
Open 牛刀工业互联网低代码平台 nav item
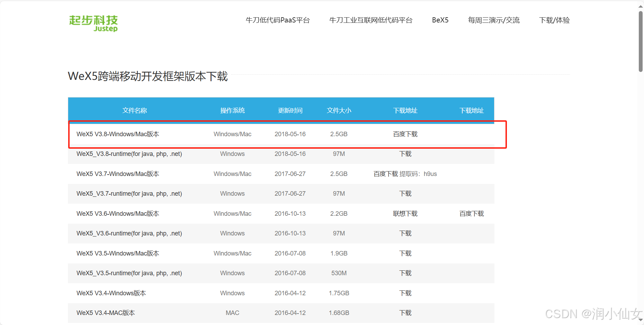(371, 20)
